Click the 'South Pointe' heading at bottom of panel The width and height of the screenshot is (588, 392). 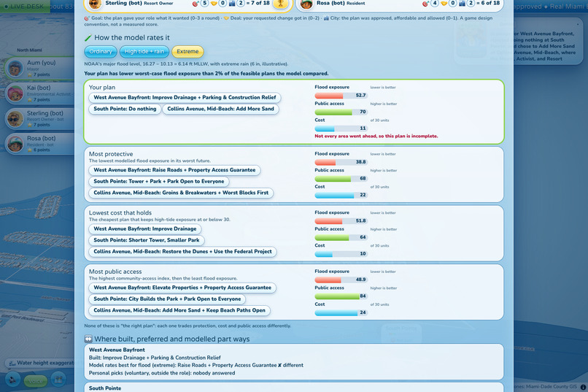[105, 388]
